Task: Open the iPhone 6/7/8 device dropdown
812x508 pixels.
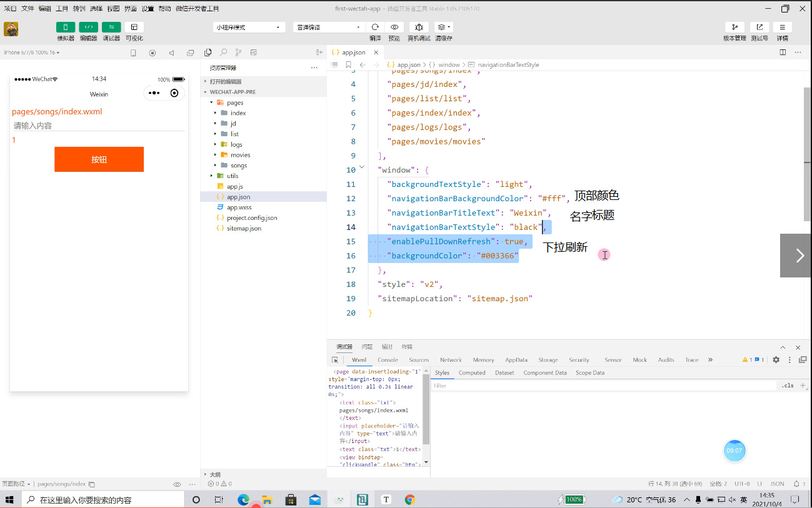Action: (x=32, y=52)
